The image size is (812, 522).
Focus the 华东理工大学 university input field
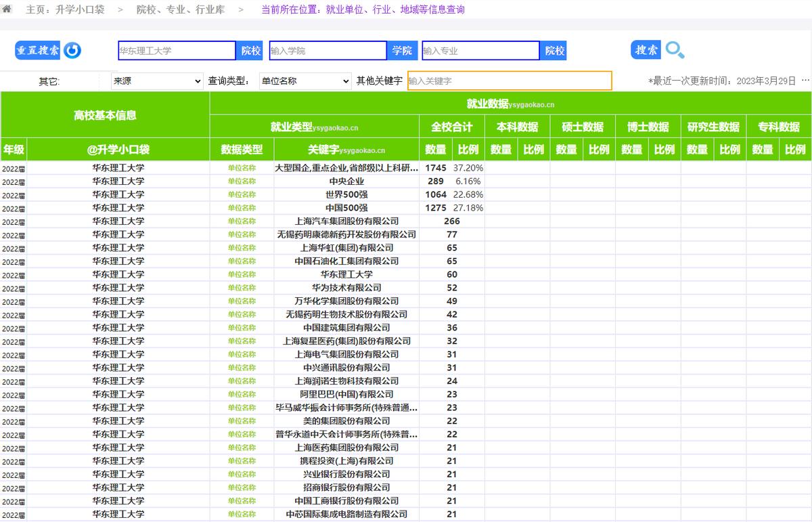(177, 51)
